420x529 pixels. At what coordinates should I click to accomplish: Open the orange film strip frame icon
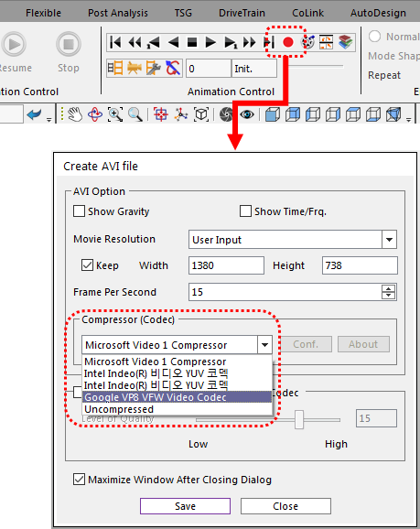pyautogui.click(x=115, y=68)
